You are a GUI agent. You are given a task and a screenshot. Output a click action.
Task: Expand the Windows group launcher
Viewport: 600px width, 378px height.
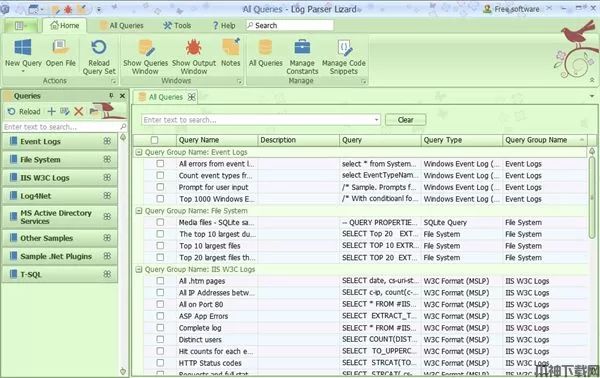(x=240, y=81)
